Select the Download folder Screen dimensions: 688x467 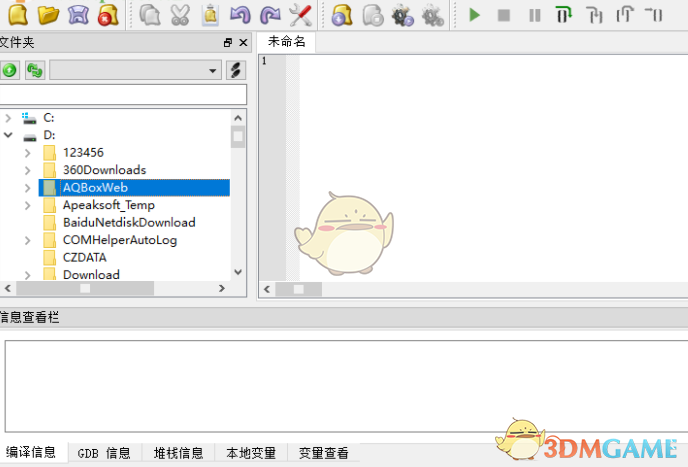pos(91,275)
